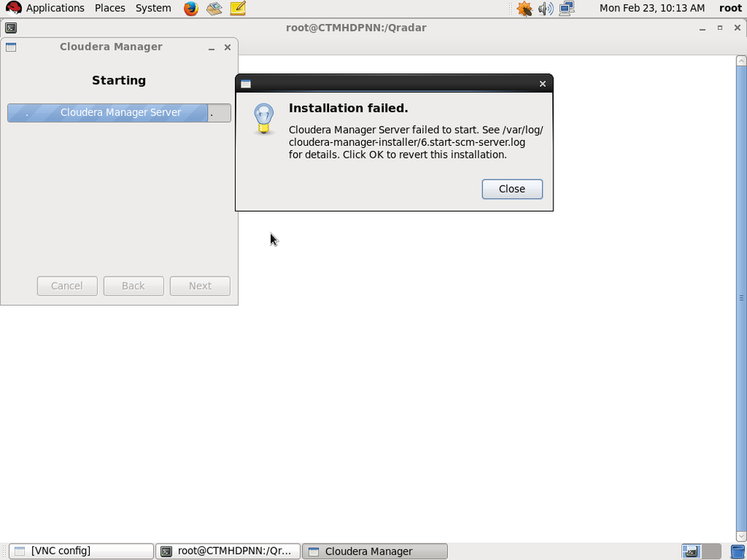The width and height of the screenshot is (747, 560).
Task: Click the terminal scrollbar down arrow
Action: pos(741,536)
